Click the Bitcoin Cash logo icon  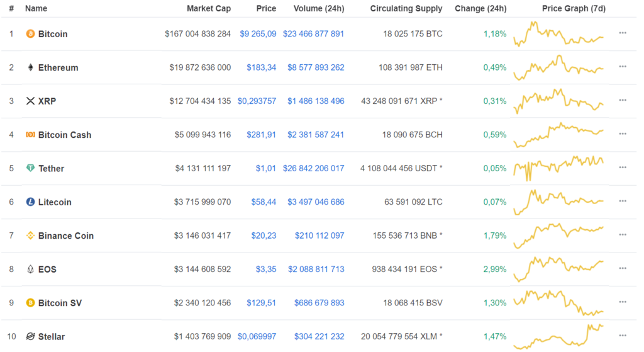pos(30,135)
